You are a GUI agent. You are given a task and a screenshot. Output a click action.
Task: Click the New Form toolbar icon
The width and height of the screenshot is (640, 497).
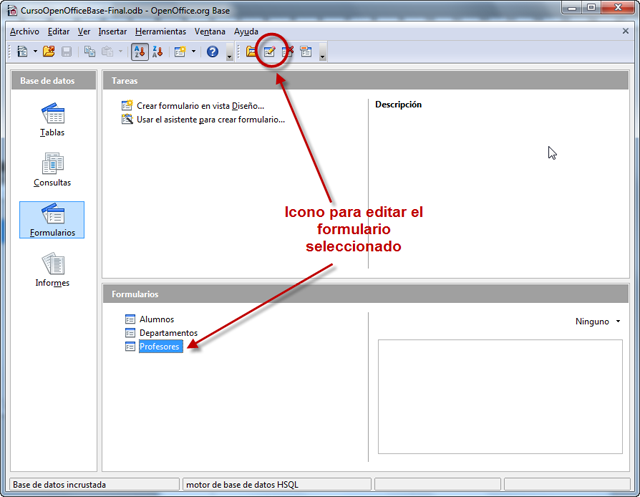[x=180, y=52]
